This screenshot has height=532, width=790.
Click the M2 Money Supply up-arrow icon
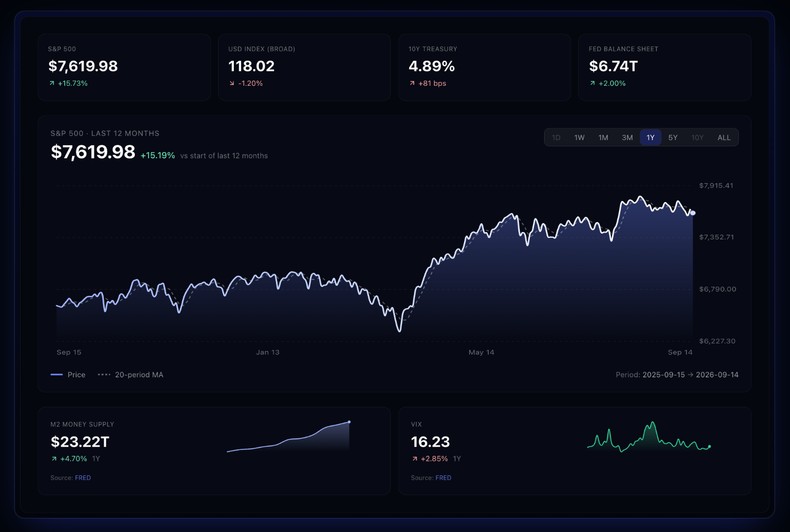click(54, 459)
